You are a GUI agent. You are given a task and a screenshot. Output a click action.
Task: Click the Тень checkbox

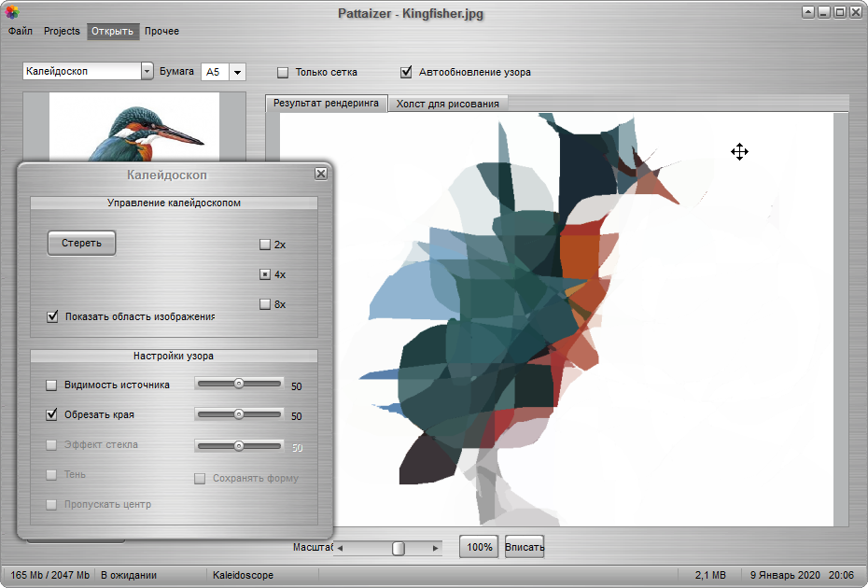pyautogui.click(x=51, y=474)
